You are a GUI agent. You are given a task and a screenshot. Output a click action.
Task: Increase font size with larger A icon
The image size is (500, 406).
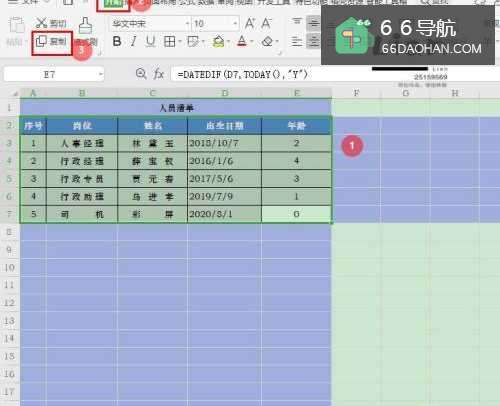(x=250, y=23)
